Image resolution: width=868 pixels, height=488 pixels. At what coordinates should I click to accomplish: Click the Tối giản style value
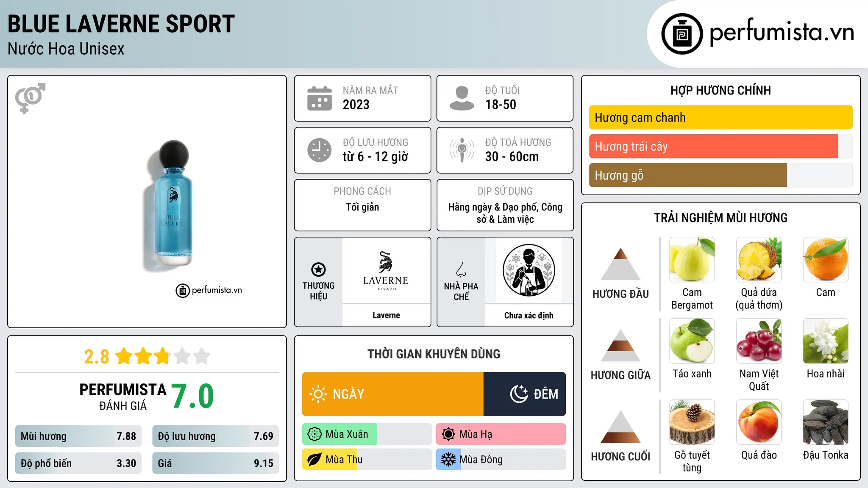point(362,207)
